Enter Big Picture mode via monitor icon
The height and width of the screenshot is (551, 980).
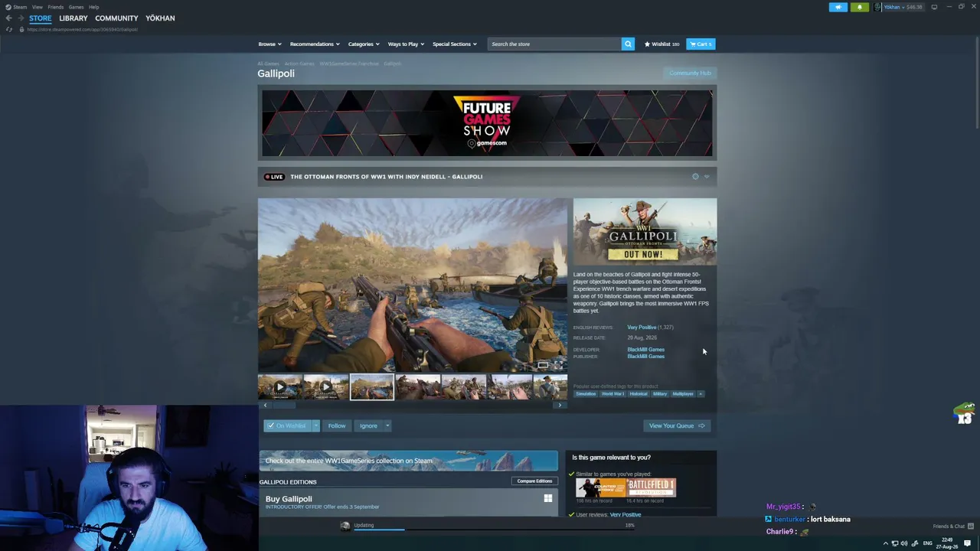click(934, 8)
